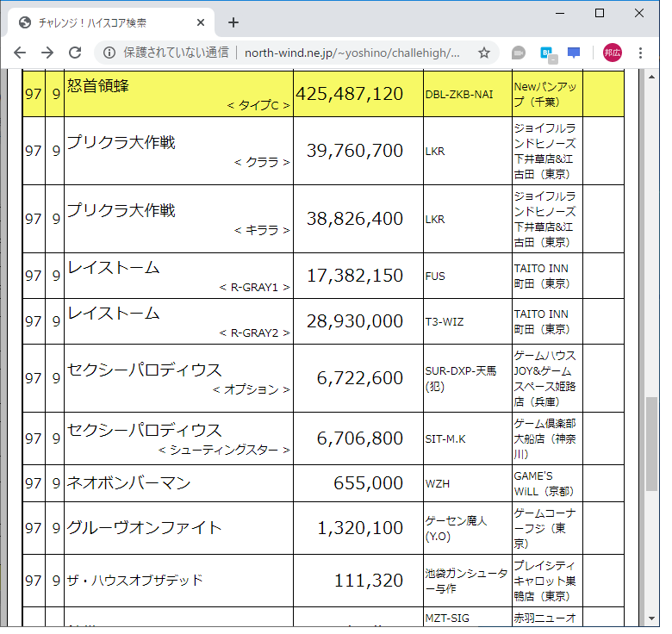672x634 pixels.
Task: Click the < クララ > label
Action: [x=262, y=162]
